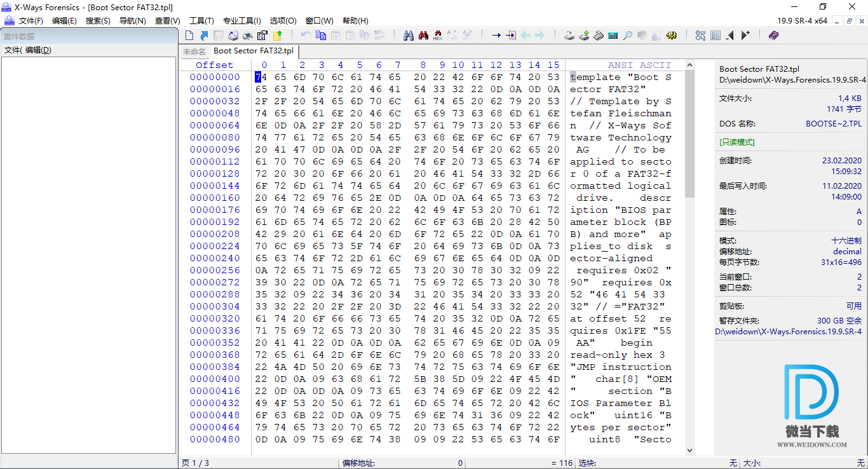This screenshot has height=469, width=868.
Task: Open 编辑(D) menu in case data panel
Action: point(38,50)
